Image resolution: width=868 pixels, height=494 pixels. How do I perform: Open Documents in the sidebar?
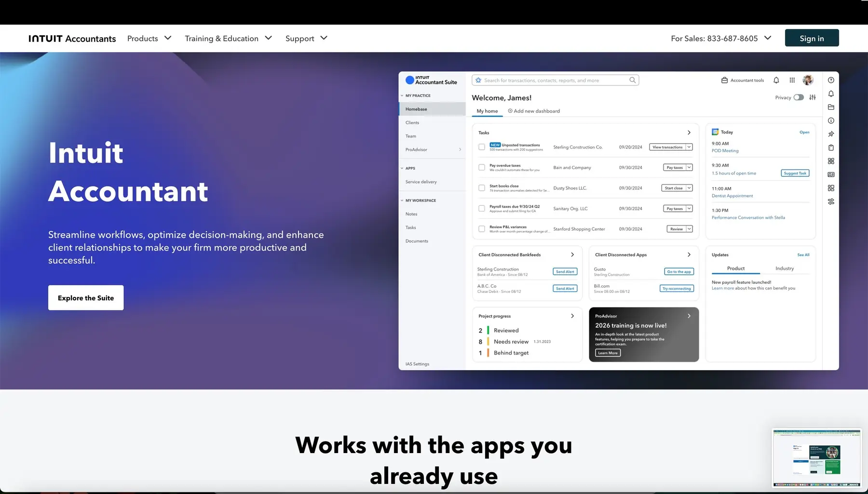[x=417, y=241]
